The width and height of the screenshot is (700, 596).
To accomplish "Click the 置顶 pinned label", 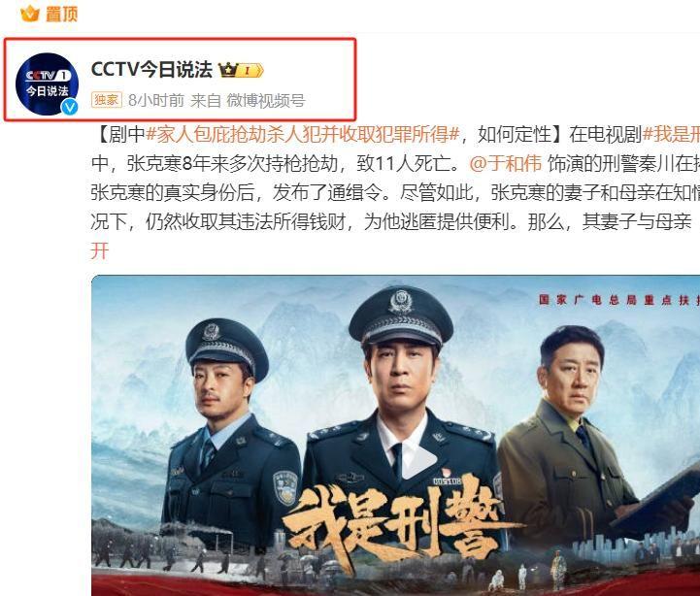I will tap(61, 14).
